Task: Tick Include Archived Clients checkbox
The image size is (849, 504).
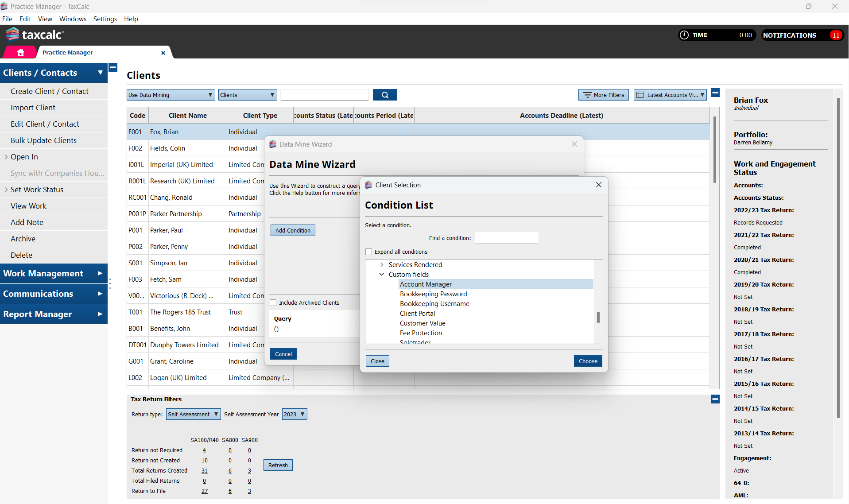Action: tap(273, 303)
